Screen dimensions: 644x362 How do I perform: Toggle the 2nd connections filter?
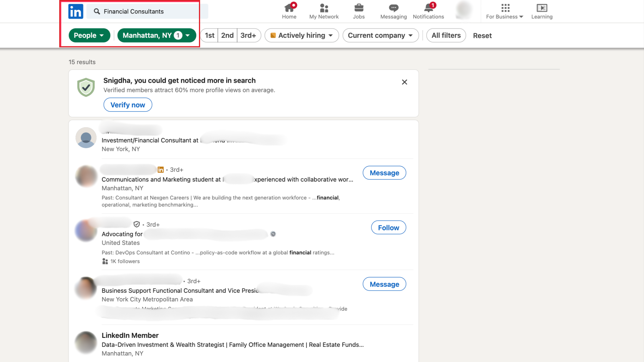click(x=227, y=35)
